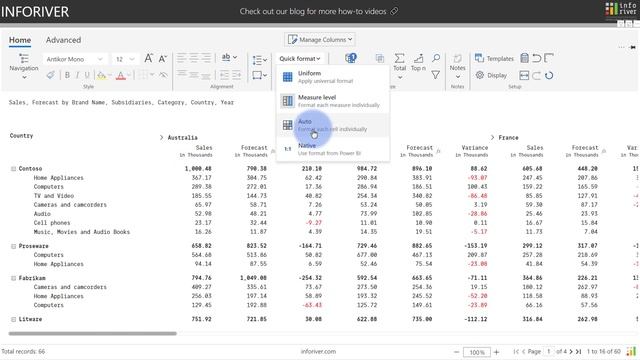
Task: Click the fit-to-width icon beside Display
Action: click(x=524, y=75)
